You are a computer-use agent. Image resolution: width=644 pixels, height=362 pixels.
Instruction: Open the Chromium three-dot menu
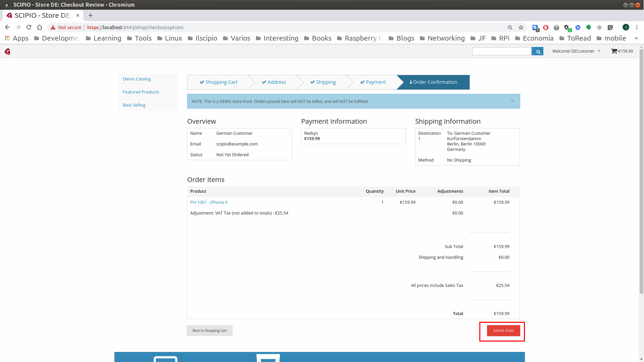tap(637, 27)
